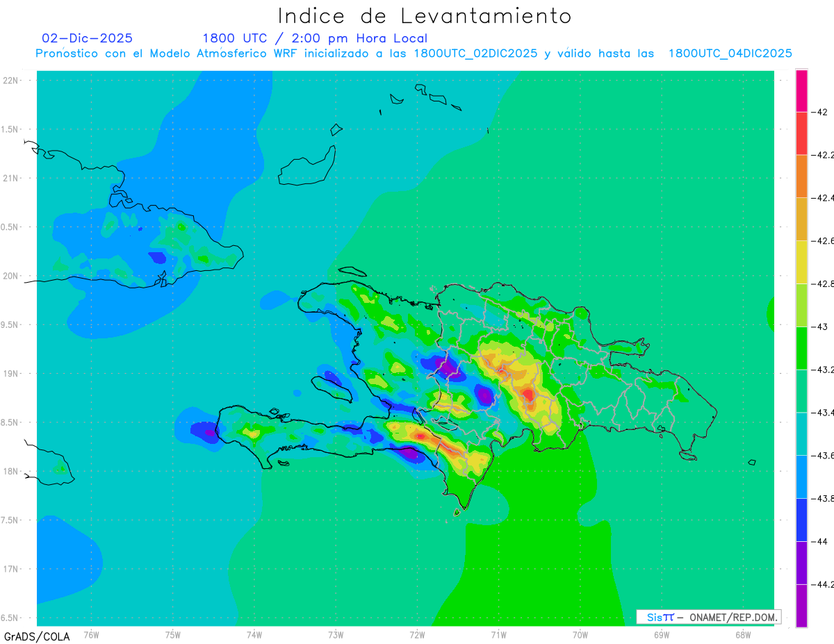Click the '-42' legend value
834x644 pixels.
(819, 112)
